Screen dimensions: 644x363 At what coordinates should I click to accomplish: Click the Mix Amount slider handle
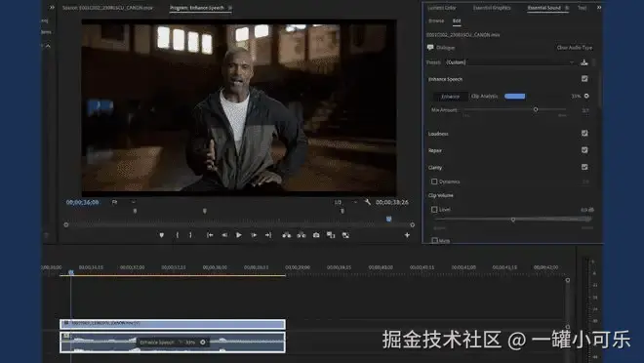pyautogui.click(x=536, y=109)
